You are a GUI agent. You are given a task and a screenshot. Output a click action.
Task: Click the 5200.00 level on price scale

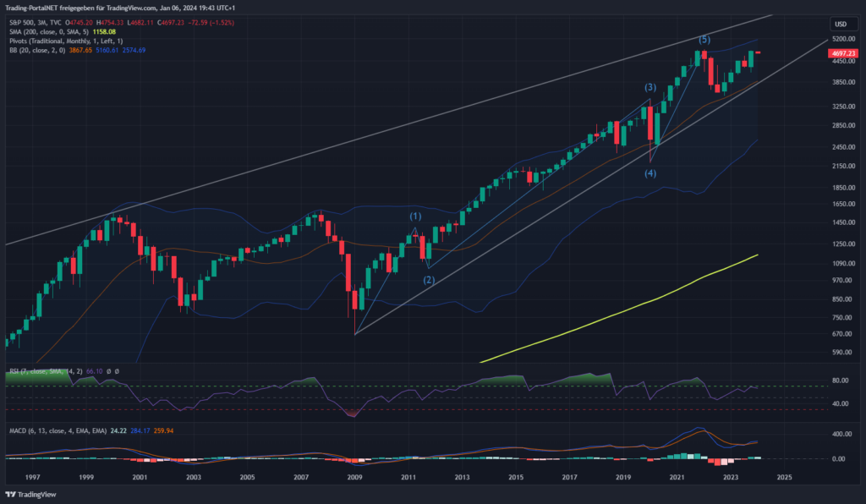[841, 39]
